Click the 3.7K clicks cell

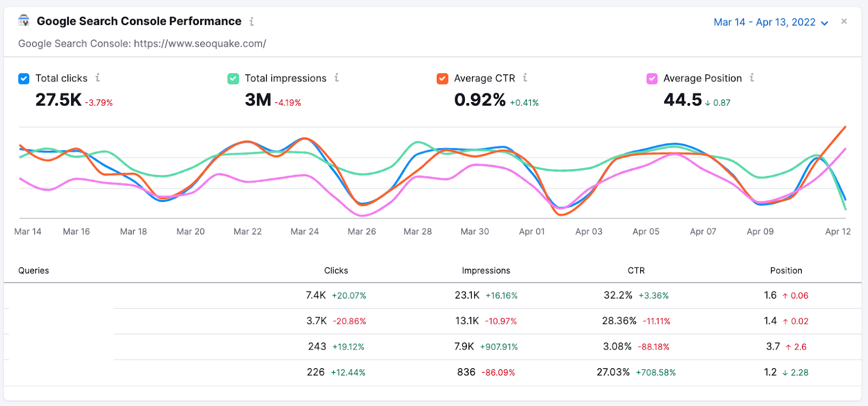pos(317,321)
